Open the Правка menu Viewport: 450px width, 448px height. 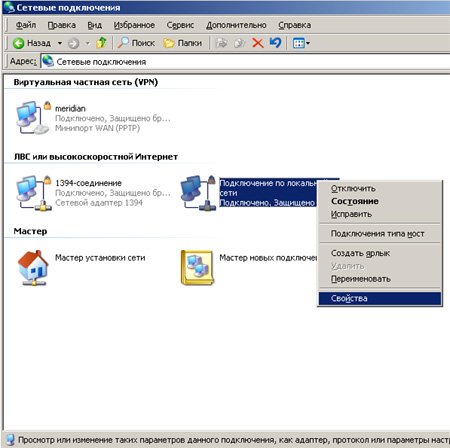click(x=61, y=25)
